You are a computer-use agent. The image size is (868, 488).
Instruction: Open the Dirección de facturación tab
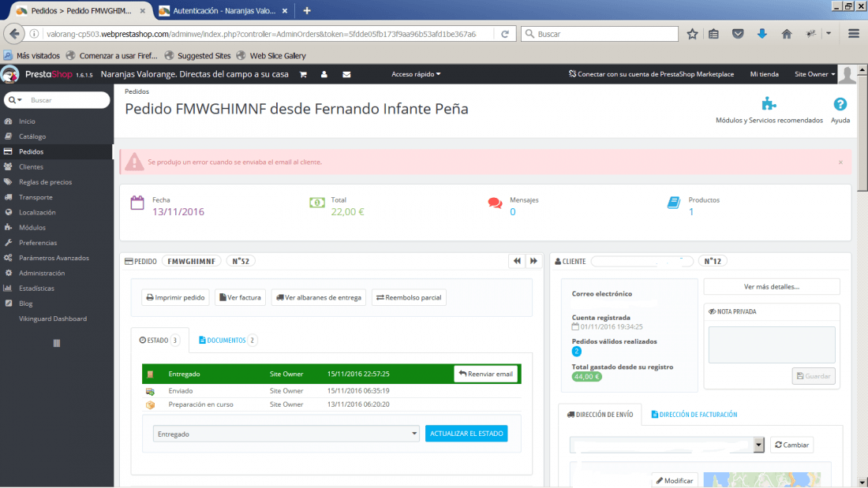tap(694, 415)
